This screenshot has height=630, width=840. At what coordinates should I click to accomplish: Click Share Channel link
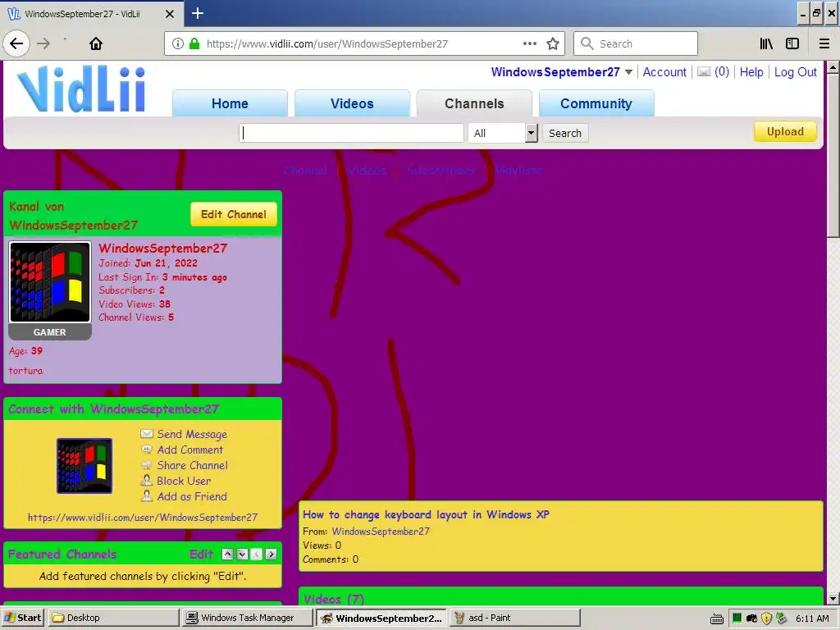(x=192, y=465)
